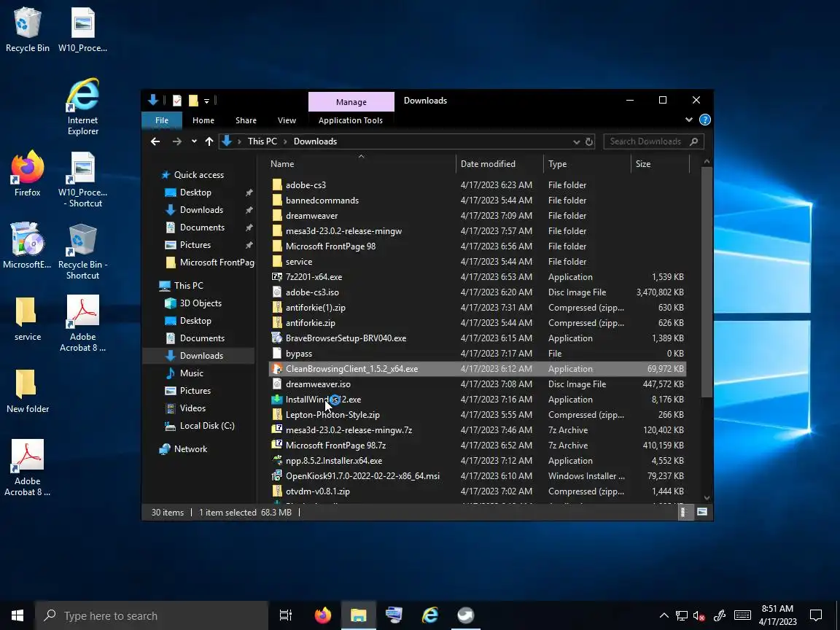This screenshot has height=630, width=840.
Task: Sort by the Type column header
Action: (x=588, y=164)
